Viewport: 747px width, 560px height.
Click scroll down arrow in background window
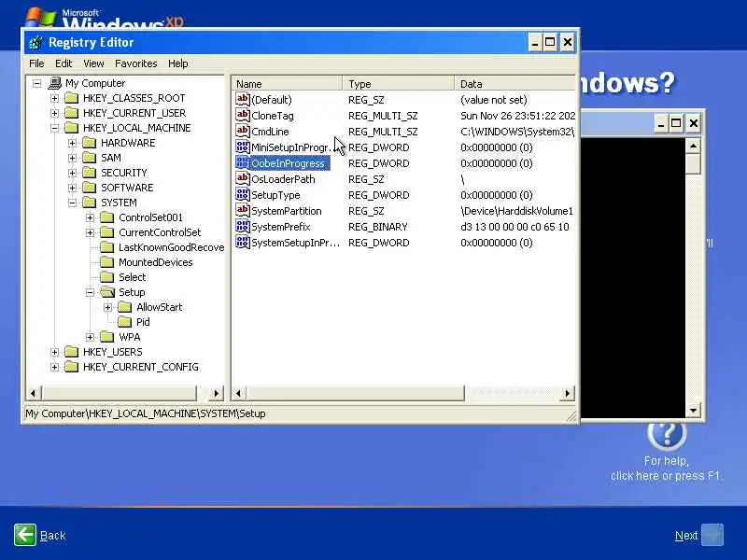tap(693, 410)
